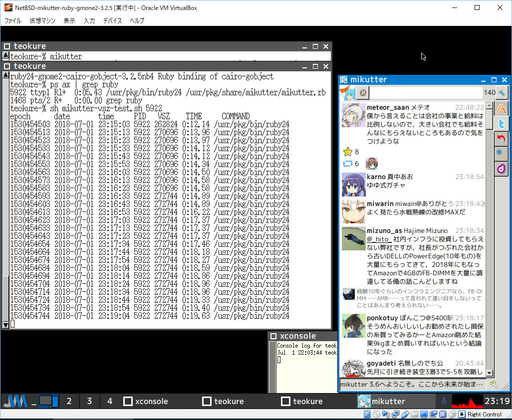Click the star favorite icon under meteor_saan's post
512x420 pixels.
click(x=348, y=152)
